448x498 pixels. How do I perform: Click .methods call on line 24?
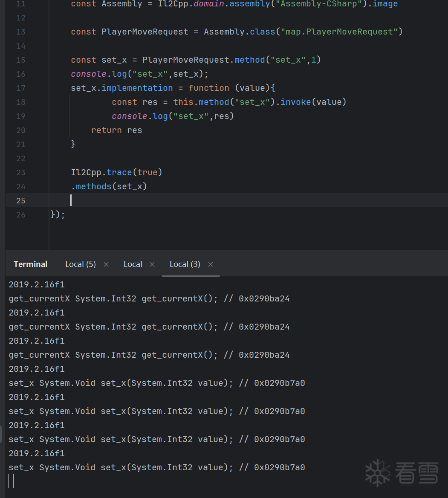tap(92, 187)
